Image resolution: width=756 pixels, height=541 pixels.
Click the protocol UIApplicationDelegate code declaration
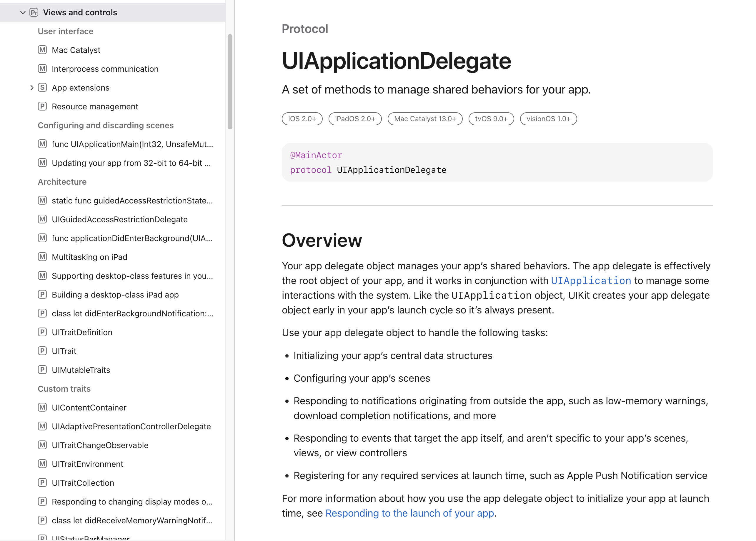pyautogui.click(x=368, y=170)
